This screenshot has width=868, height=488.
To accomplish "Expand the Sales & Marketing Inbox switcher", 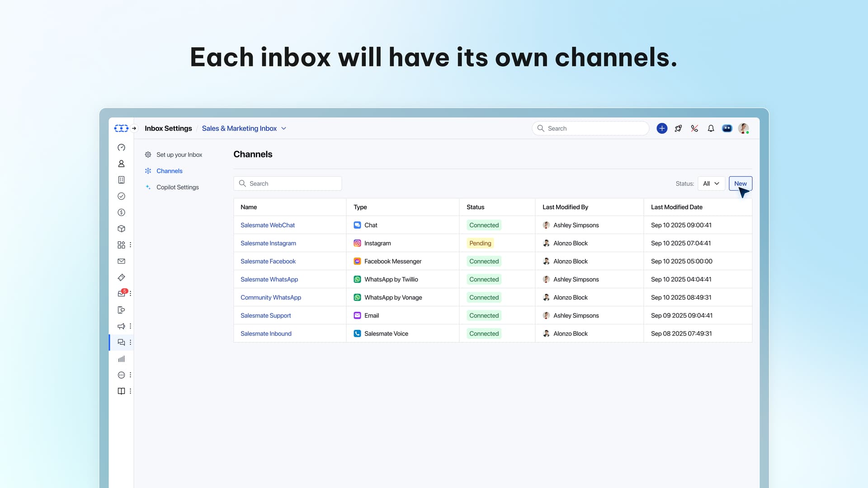I will (244, 128).
